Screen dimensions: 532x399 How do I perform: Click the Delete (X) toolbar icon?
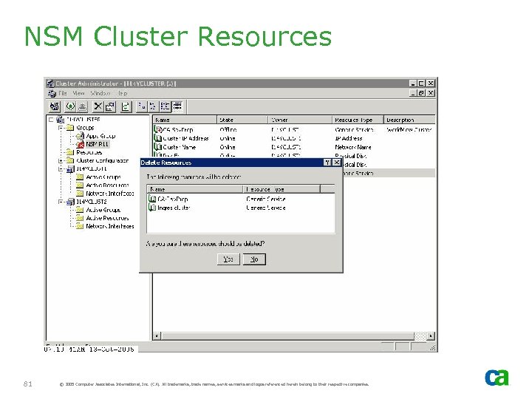pos(98,107)
